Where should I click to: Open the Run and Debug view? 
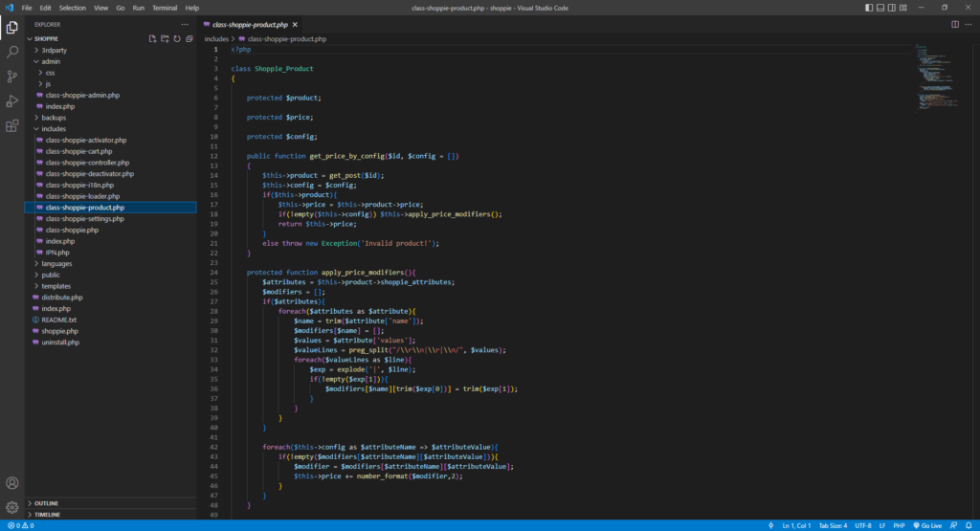click(x=11, y=101)
